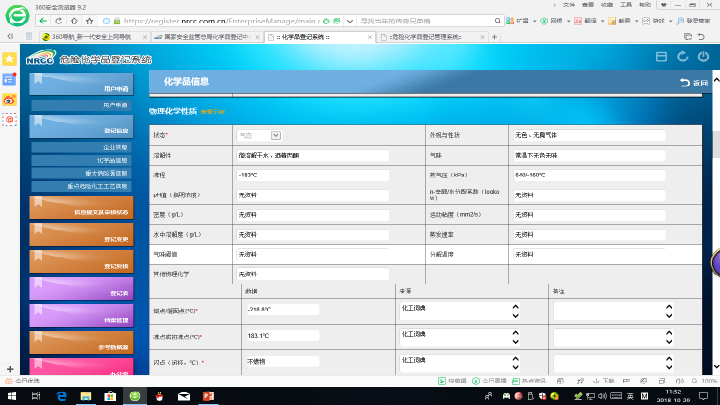Open the Weibo icon in left sidebar
This screenshot has width=720, height=405.
(10, 99)
